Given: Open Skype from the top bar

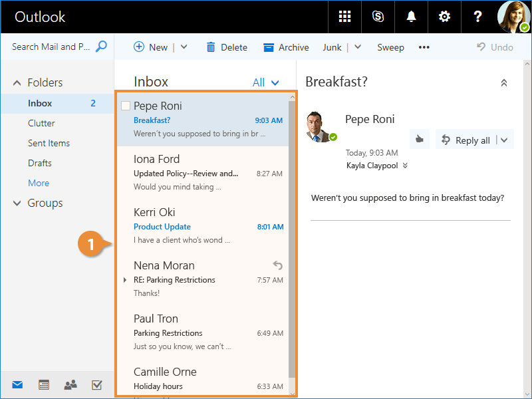Looking at the screenshot, I should (x=378, y=17).
